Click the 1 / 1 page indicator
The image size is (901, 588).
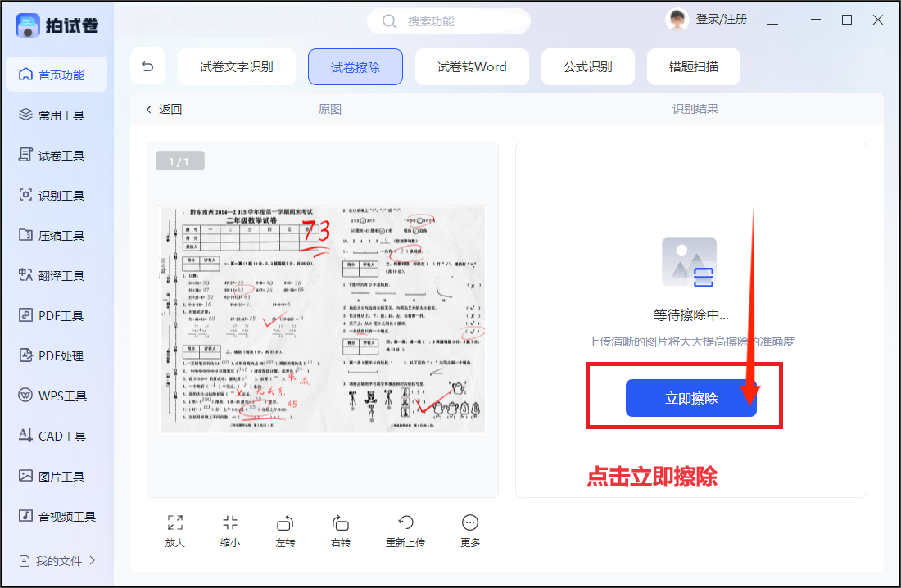pos(179,161)
